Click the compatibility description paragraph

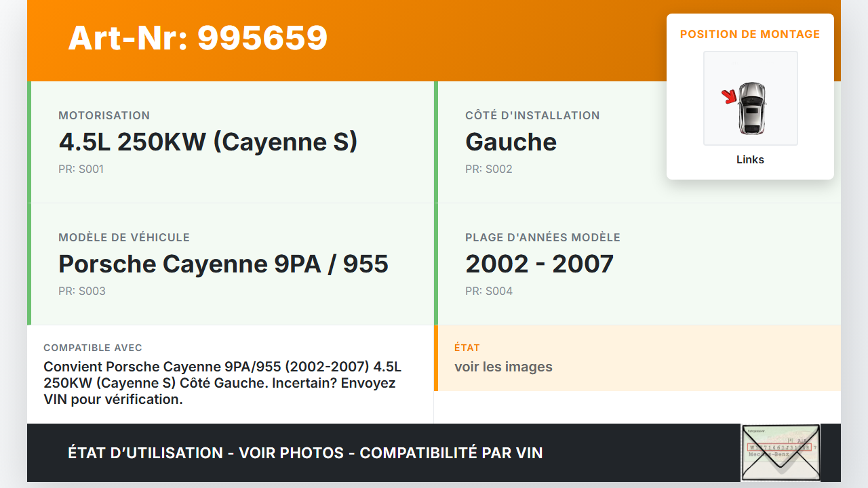(222, 383)
